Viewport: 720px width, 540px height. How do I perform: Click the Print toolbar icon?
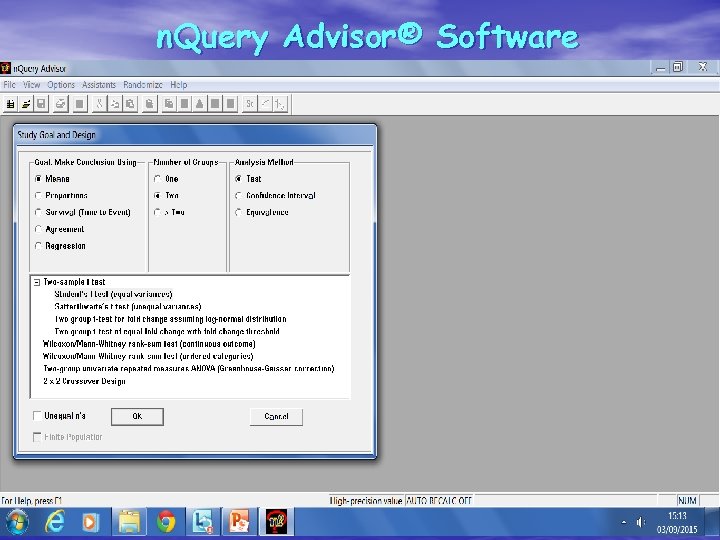[61, 104]
